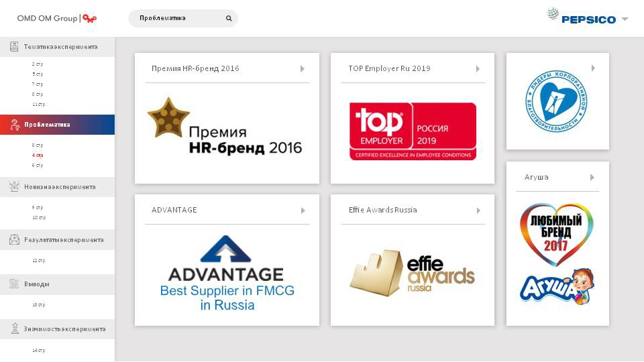Click the PepsiCo globe logo
The image size is (644, 362).
click(553, 14)
